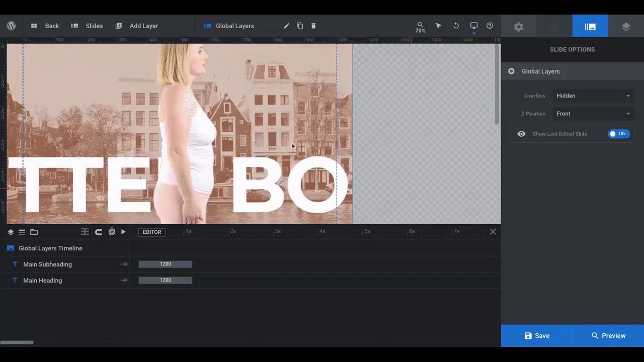This screenshot has width=644, height=362.
Task: Select the Global Layers section icon
Action: (511, 71)
